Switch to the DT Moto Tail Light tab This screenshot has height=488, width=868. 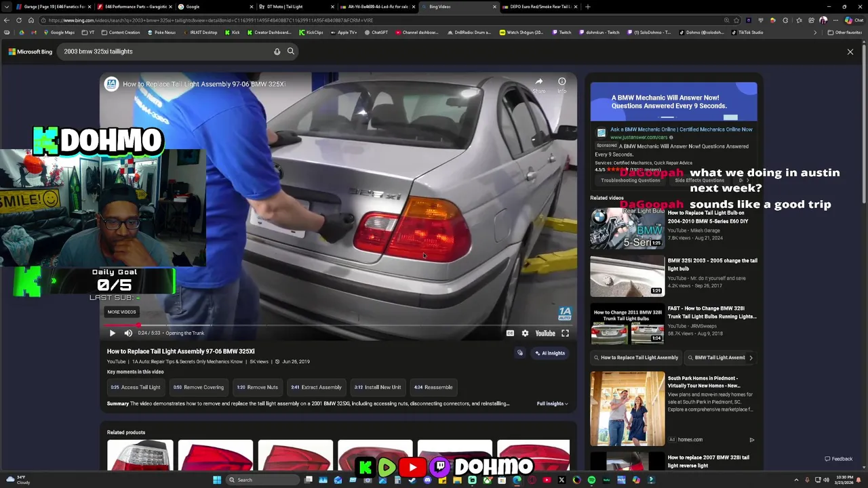[x=295, y=7]
